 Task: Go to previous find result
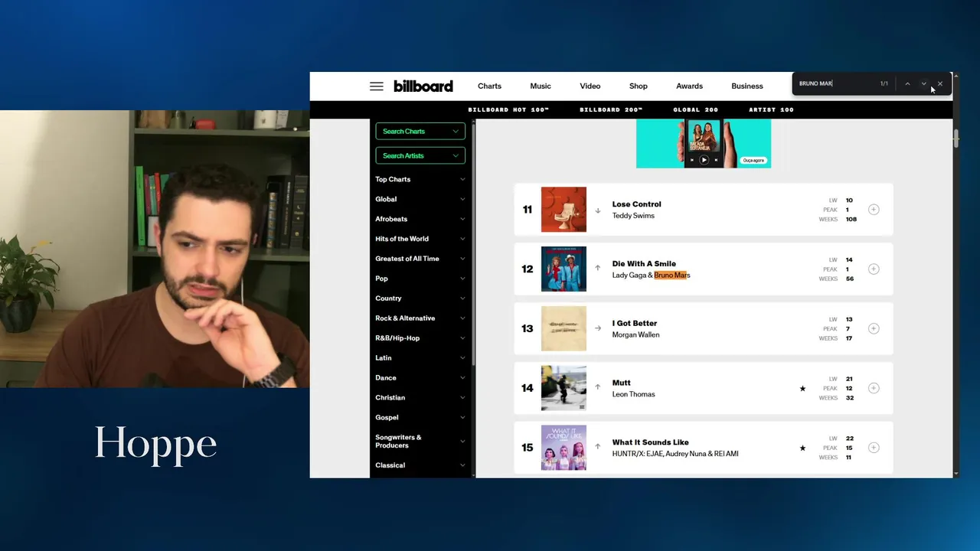(907, 83)
